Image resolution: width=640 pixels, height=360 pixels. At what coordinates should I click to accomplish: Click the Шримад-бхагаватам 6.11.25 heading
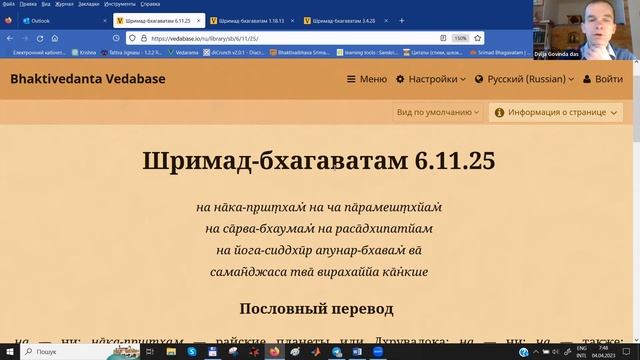(x=318, y=160)
